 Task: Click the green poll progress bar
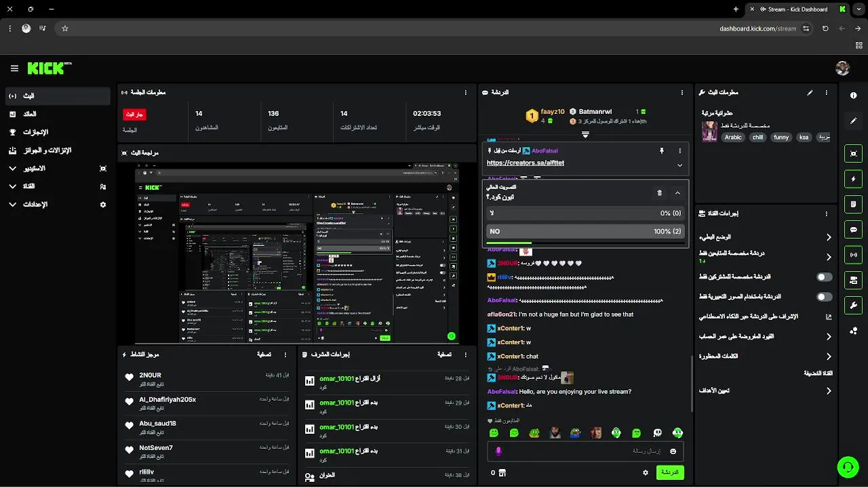[x=509, y=243]
